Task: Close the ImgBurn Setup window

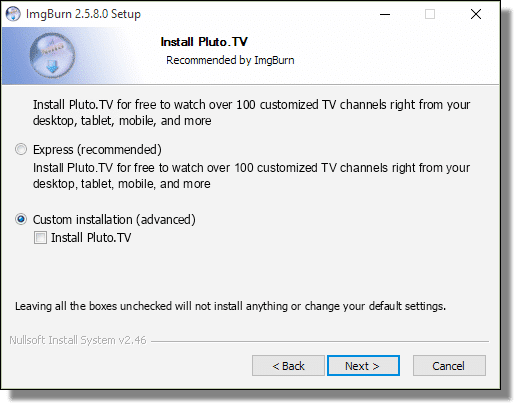Action: click(476, 14)
